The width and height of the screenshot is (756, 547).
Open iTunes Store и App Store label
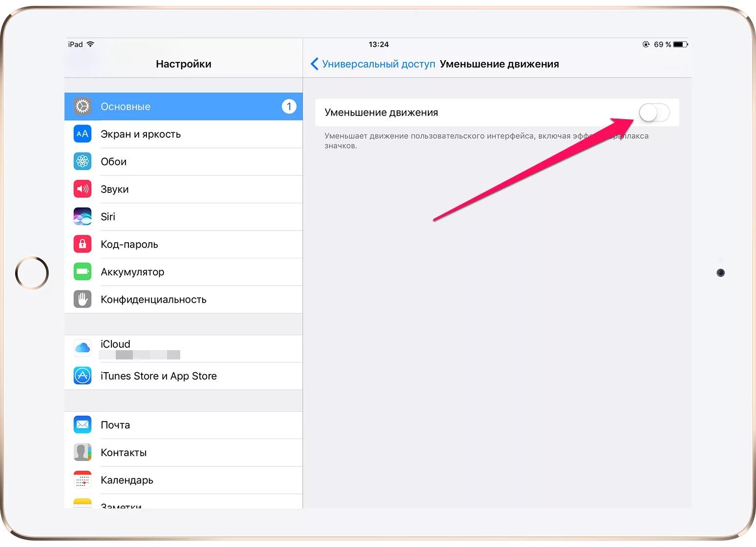pyautogui.click(x=159, y=376)
